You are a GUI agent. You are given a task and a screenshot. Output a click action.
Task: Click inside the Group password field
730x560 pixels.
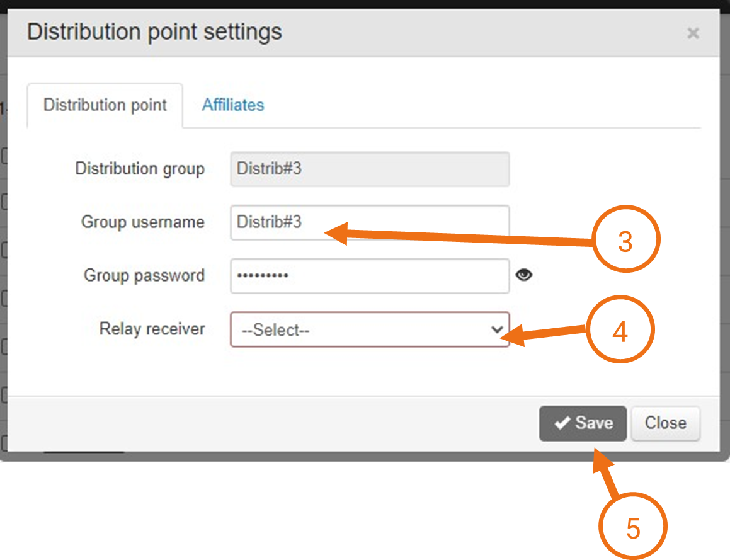tap(370, 275)
